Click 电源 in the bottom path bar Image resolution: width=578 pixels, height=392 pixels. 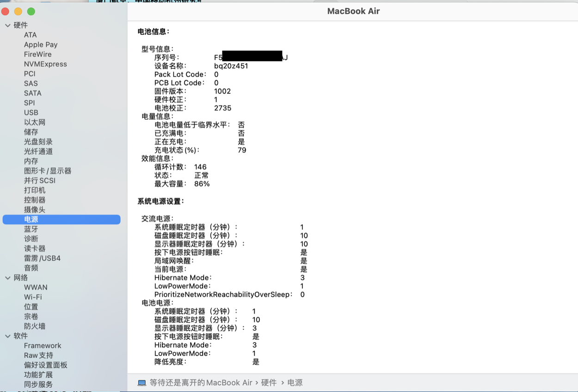point(295,383)
